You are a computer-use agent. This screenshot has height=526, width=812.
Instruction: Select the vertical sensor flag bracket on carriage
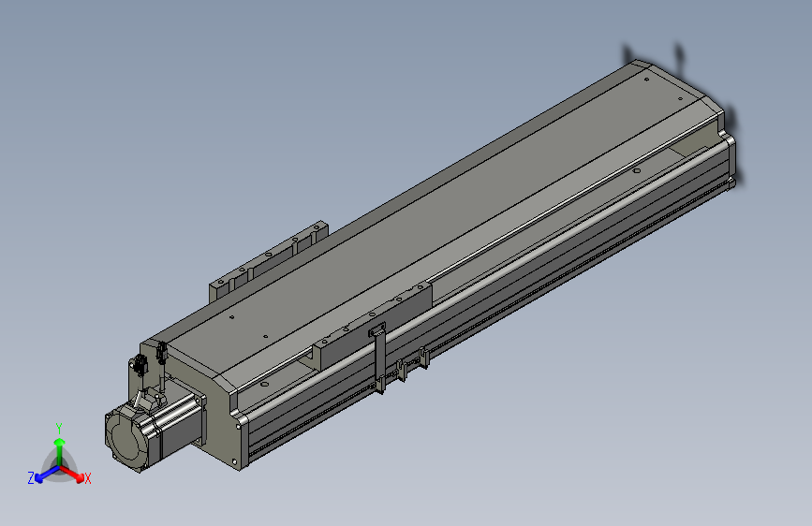(379, 357)
